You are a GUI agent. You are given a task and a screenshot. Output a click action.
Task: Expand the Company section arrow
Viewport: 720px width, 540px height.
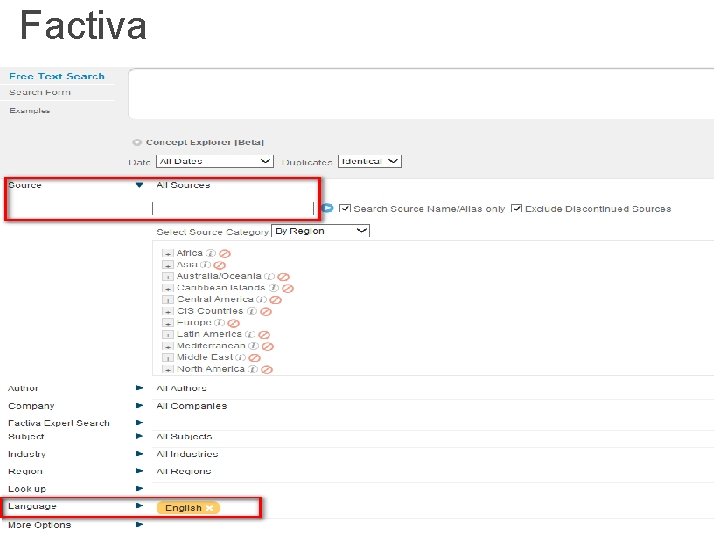click(x=140, y=405)
